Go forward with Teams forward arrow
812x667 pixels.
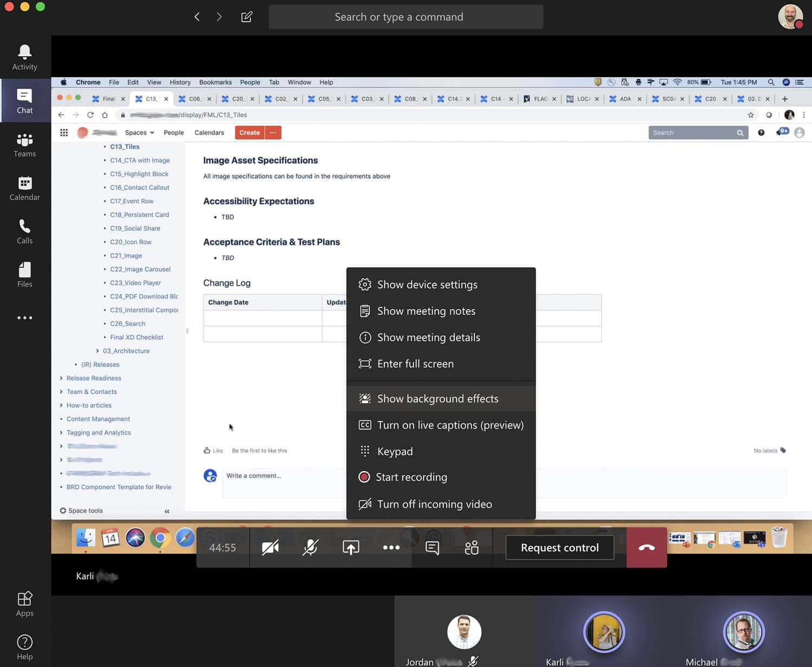click(x=219, y=17)
